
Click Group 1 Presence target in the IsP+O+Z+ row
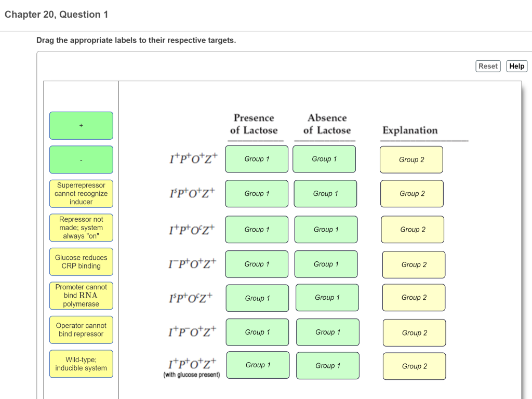pyautogui.click(x=257, y=193)
